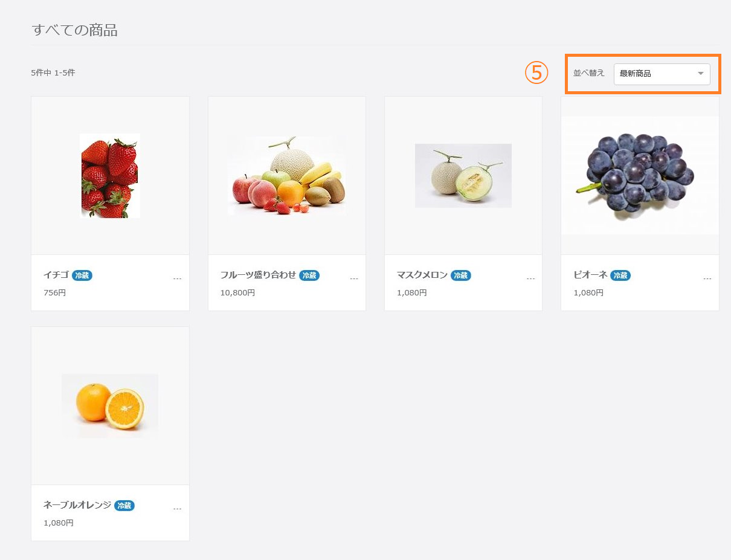Open the more options menu for ピオーネ
731x560 pixels.
pyautogui.click(x=707, y=278)
